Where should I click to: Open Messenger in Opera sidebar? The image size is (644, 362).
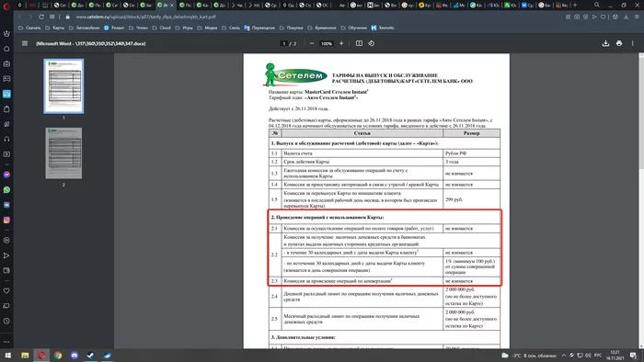click(x=6, y=175)
